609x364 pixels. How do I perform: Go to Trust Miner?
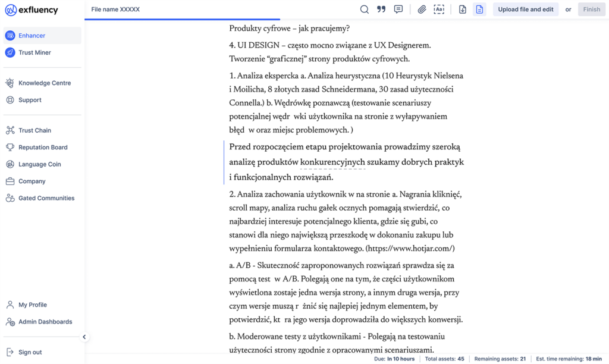point(34,52)
